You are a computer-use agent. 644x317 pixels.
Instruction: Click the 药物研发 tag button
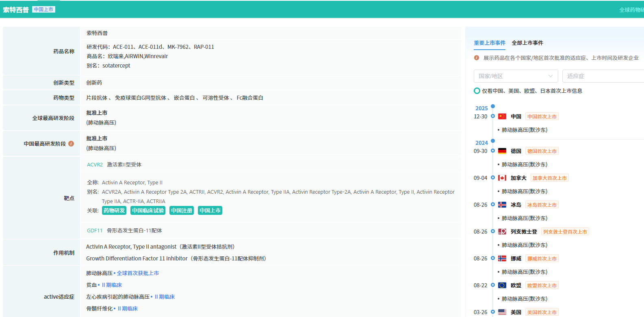(114, 210)
